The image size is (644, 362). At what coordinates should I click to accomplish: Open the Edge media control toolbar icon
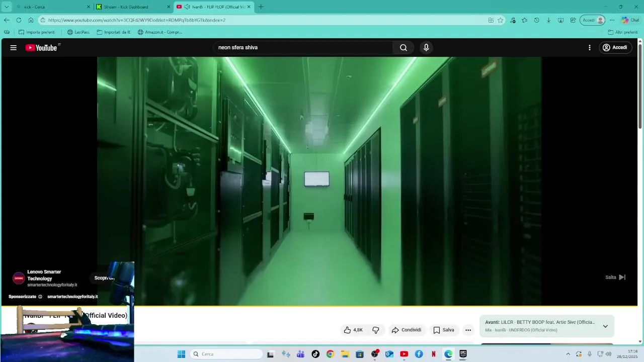tap(513, 20)
